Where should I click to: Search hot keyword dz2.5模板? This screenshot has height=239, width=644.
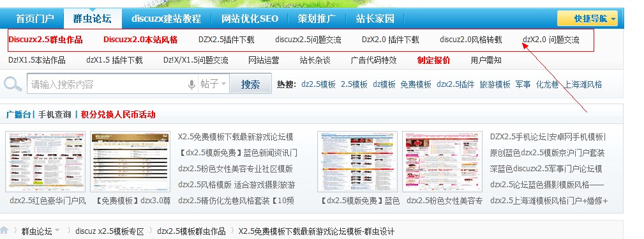click(318, 84)
